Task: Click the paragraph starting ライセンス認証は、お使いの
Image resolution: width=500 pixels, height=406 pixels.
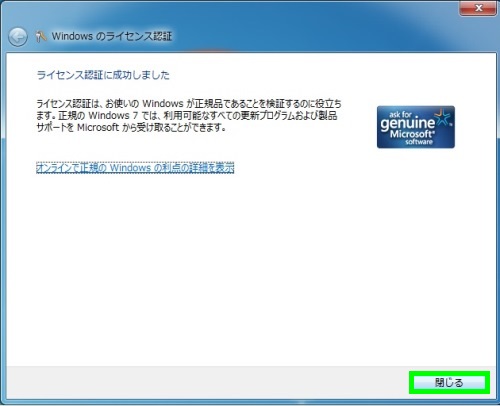Action: (189, 115)
